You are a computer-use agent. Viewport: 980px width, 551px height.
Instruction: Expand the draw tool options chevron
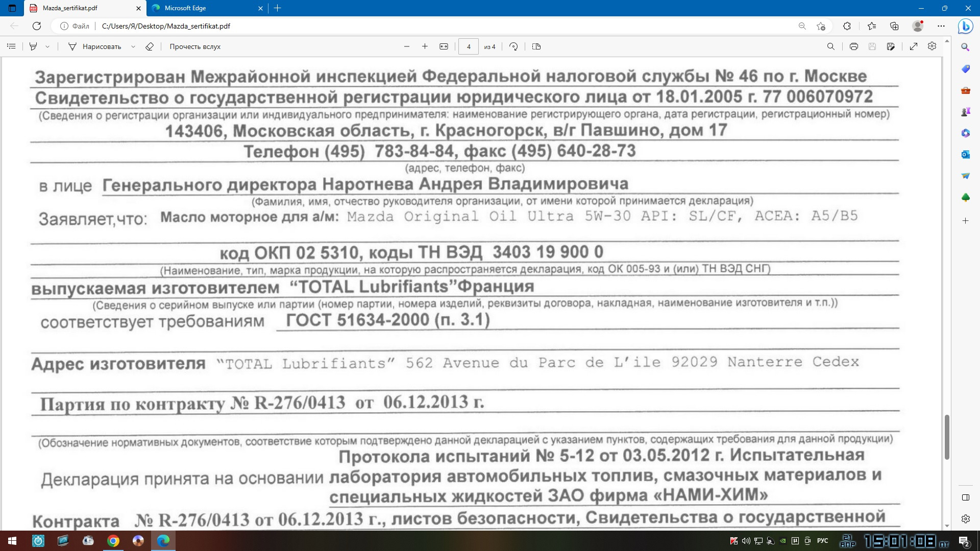133,46
